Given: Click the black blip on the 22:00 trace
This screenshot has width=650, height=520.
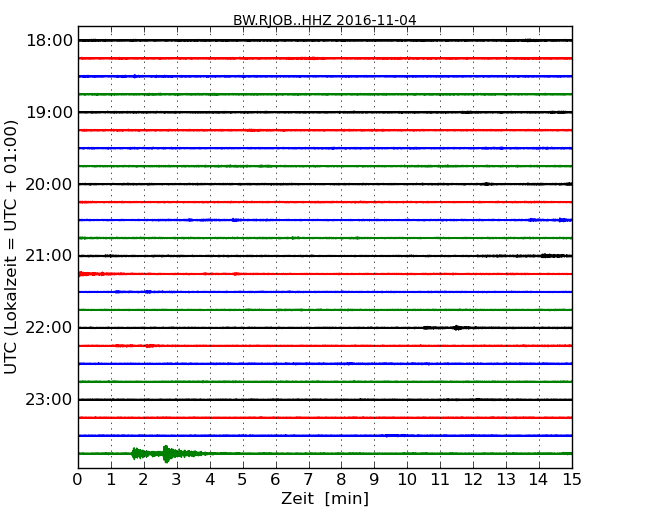Looking at the screenshot, I should pos(457,328).
